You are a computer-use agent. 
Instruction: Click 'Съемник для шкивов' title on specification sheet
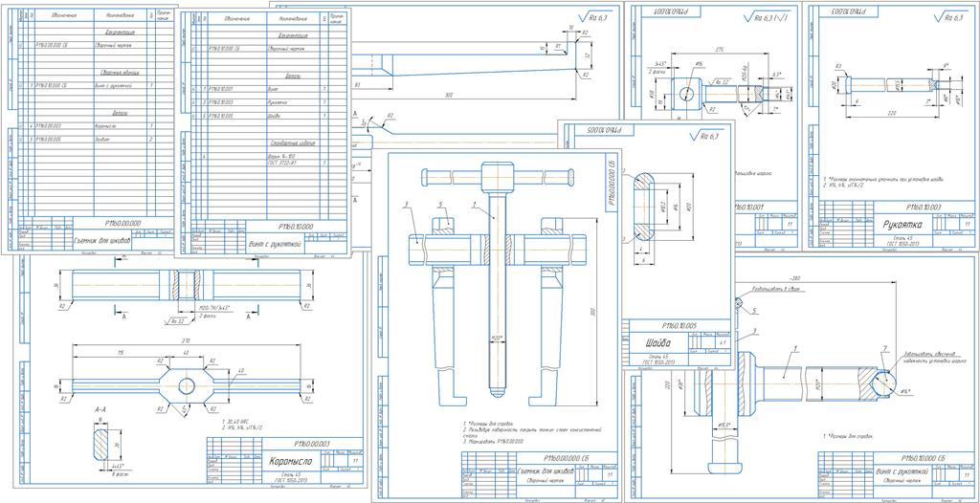(x=103, y=240)
